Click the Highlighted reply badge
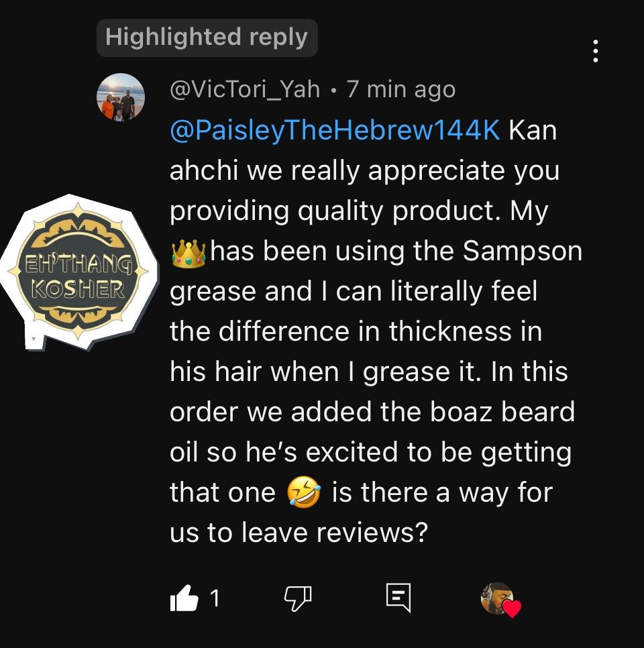 [207, 37]
